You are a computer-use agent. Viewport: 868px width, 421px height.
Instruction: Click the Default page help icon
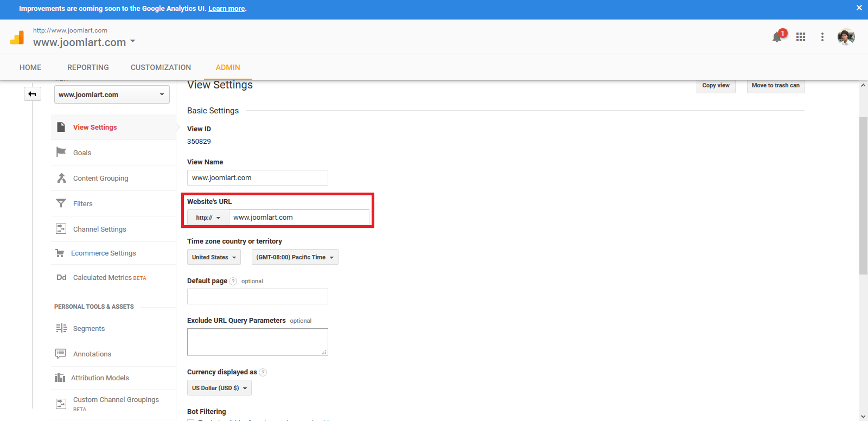coord(233,281)
